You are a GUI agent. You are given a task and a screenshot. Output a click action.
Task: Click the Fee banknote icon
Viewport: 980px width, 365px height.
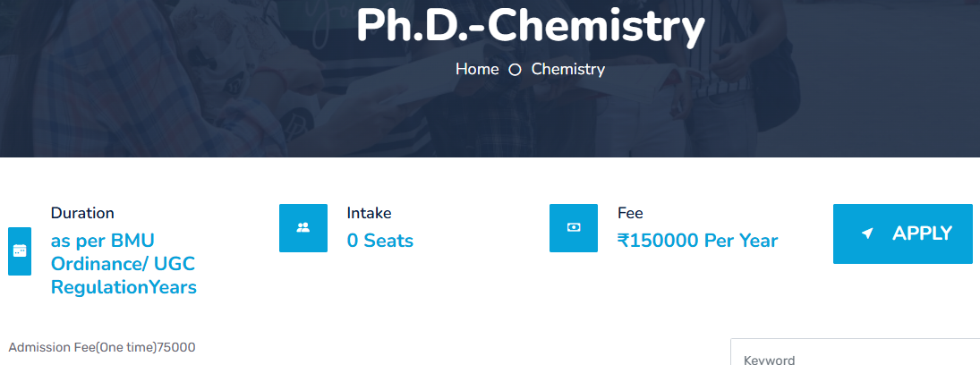point(574,228)
